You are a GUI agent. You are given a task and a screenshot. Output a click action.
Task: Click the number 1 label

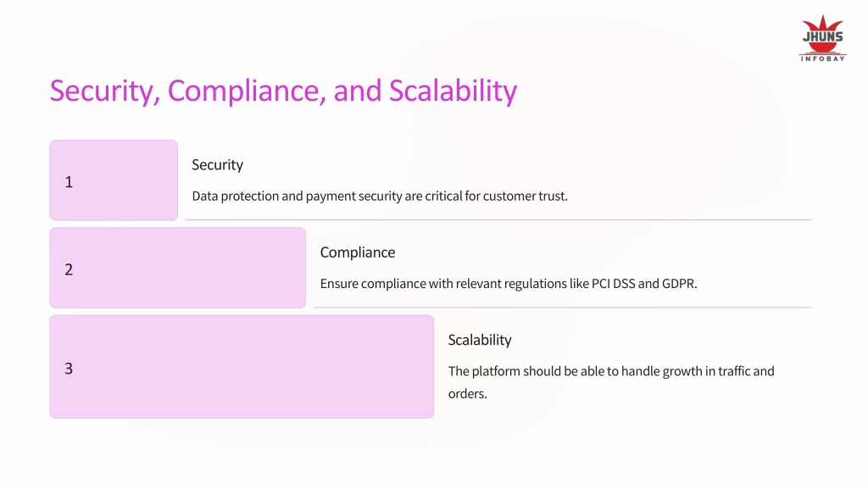69,182
